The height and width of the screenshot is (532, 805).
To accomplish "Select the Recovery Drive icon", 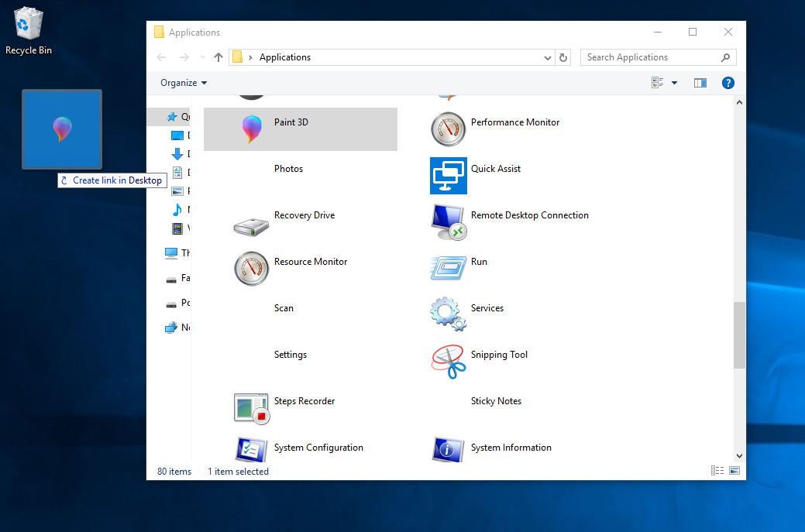I will coord(251,226).
